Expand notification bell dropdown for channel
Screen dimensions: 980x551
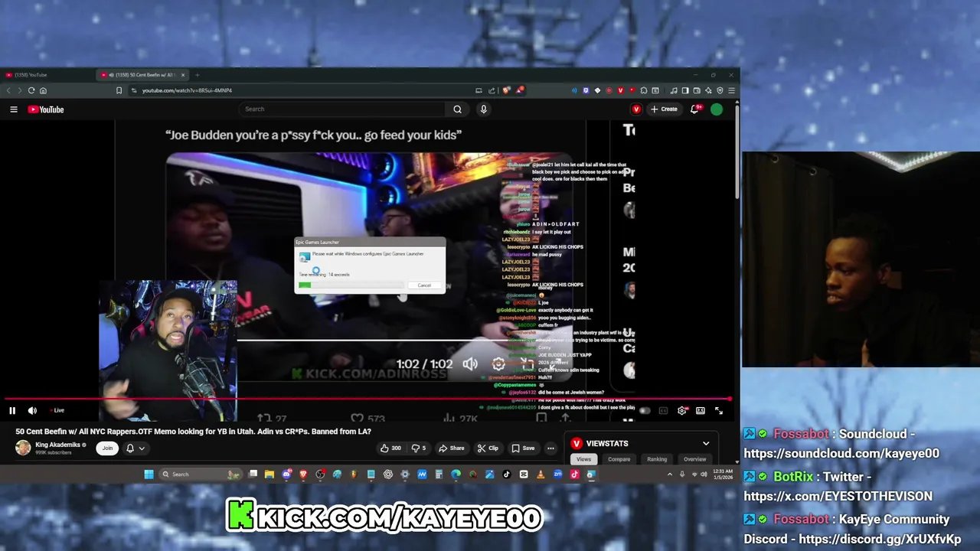point(135,448)
